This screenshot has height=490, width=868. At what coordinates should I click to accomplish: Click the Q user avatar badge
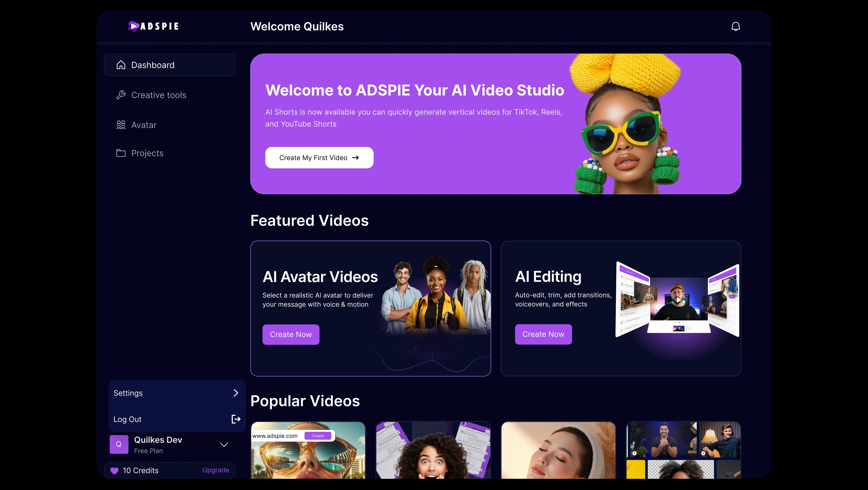119,444
